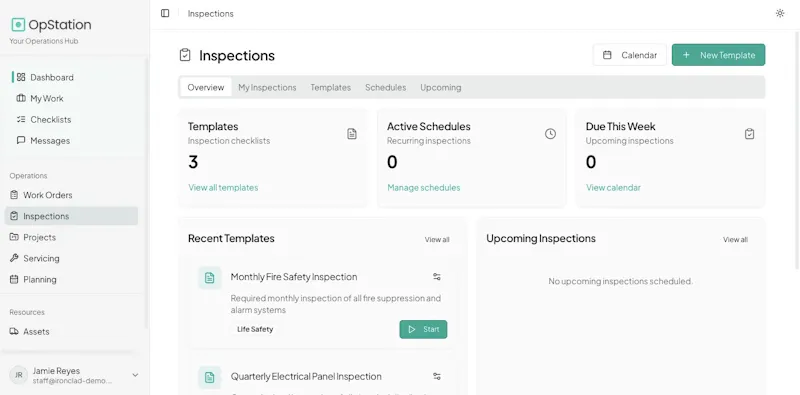Open Work Orders in the sidebar

tap(71, 195)
